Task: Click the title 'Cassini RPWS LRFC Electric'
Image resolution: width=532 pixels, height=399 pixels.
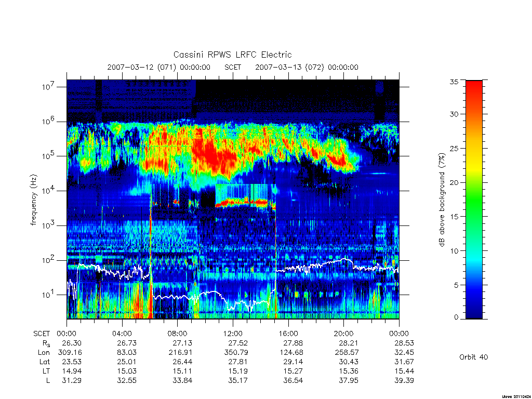Action: (x=232, y=55)
